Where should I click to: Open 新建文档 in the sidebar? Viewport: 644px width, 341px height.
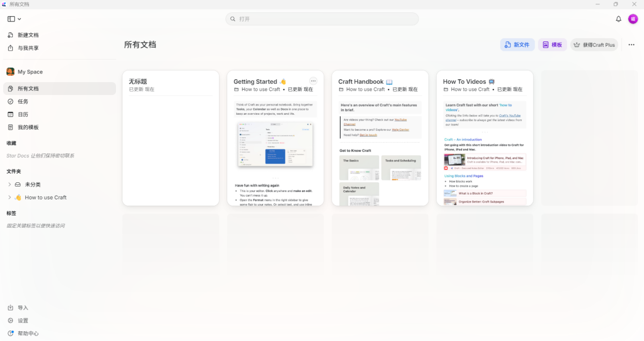tap(28, 35)
